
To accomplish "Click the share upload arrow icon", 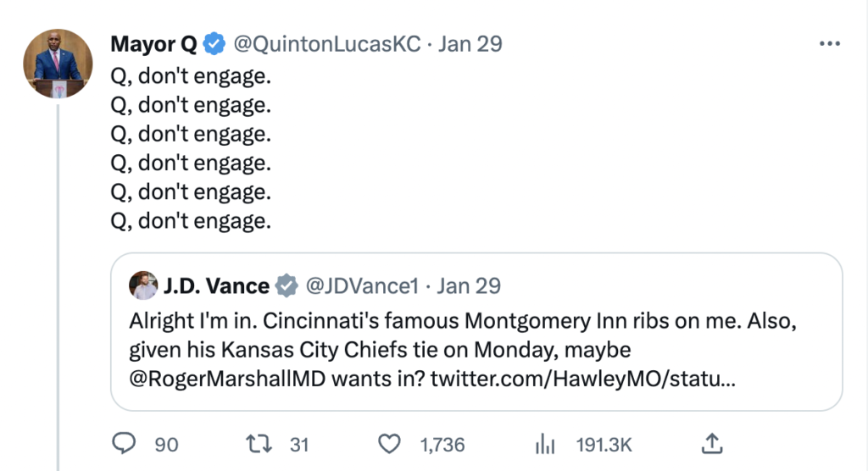I will click(x=712, y=442).
